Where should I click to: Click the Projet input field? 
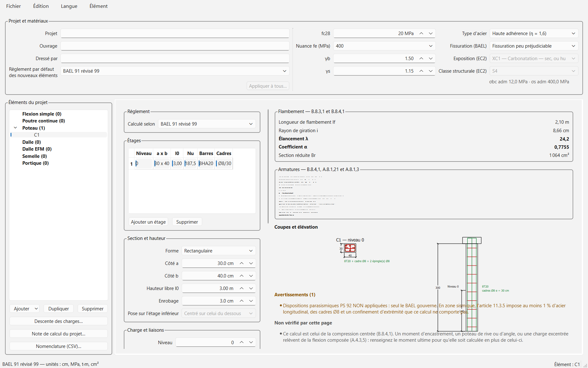[x=175, y=33]
